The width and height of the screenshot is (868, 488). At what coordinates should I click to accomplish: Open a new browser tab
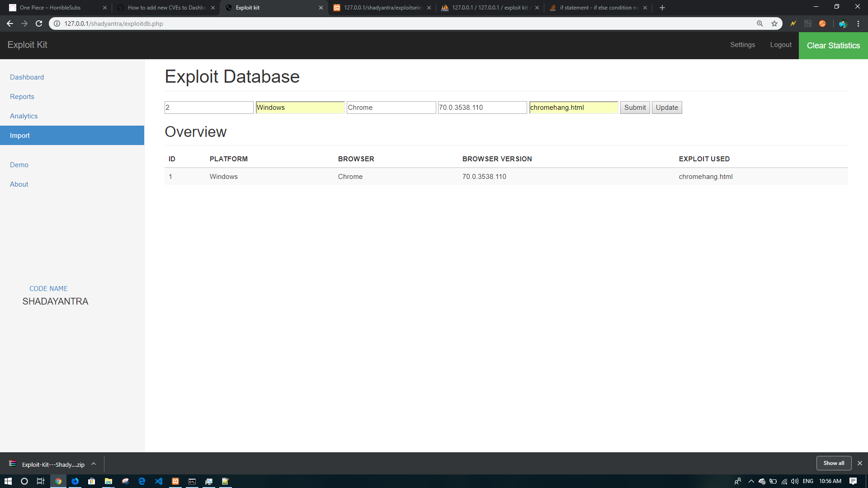(662, 8)
